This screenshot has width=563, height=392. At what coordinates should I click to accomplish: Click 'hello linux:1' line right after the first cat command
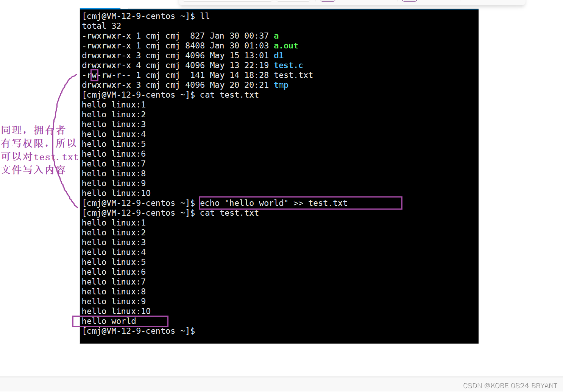point(114,104)
